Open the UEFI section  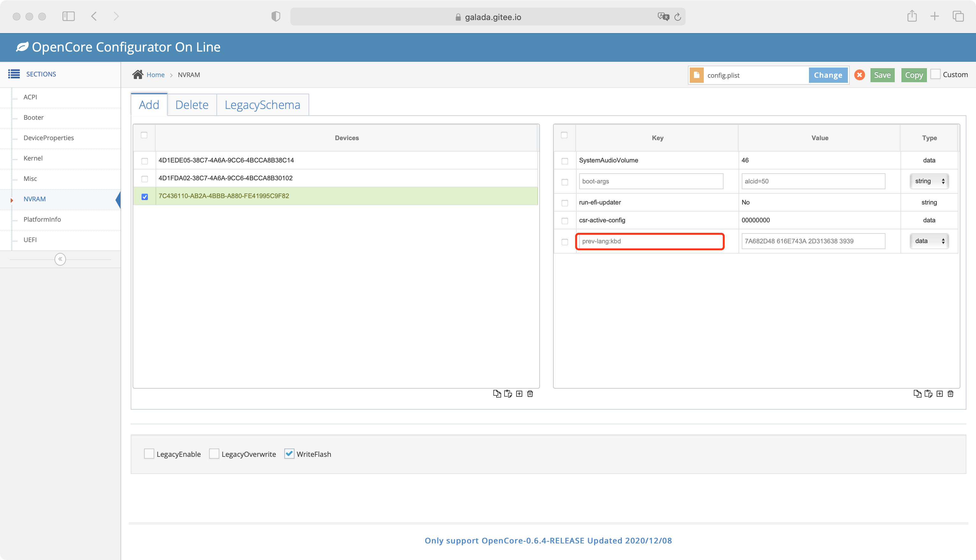tap(30, 240)
